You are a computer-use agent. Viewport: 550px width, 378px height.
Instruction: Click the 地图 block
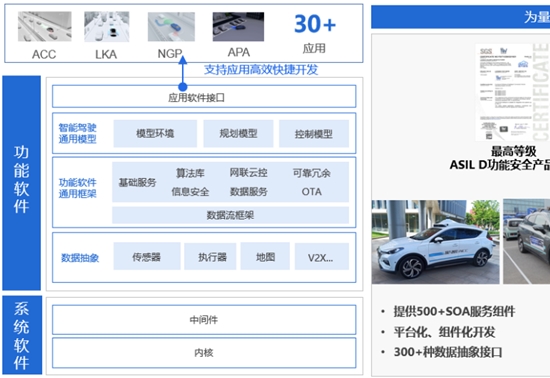265,257
